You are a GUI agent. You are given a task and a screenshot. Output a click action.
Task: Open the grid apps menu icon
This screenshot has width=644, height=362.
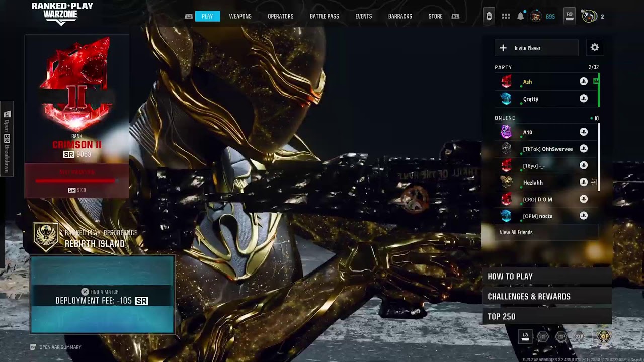506,16
